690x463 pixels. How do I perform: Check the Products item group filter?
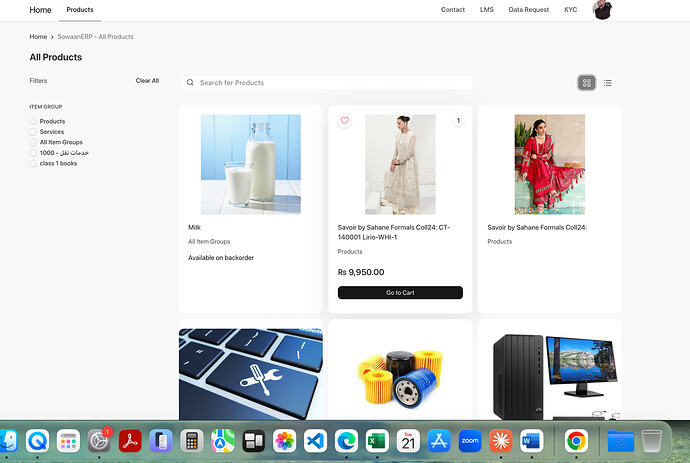33,121
